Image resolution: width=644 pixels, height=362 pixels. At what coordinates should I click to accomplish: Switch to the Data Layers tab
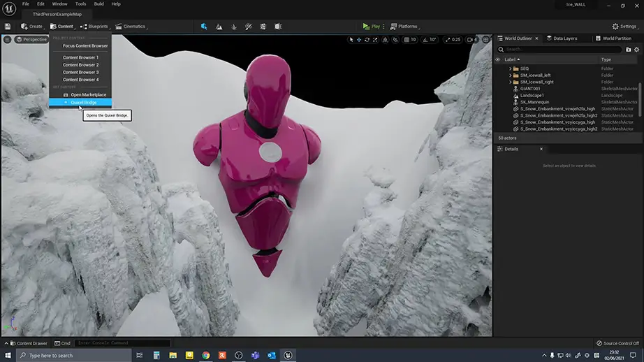point(562,38)
